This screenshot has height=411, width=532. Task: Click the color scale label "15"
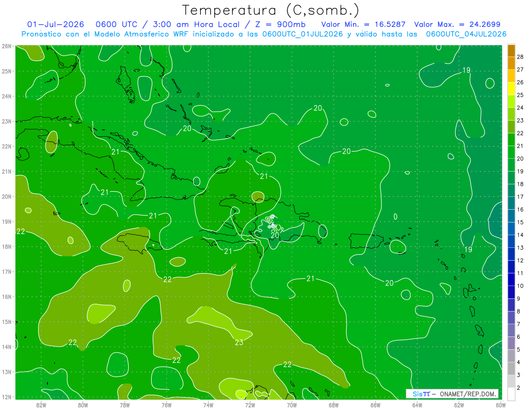520,222
